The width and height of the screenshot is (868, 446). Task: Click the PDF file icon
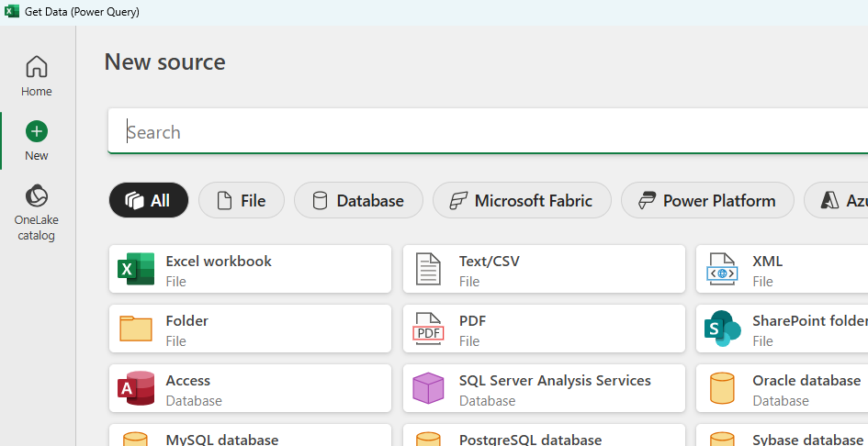(428, 329)
